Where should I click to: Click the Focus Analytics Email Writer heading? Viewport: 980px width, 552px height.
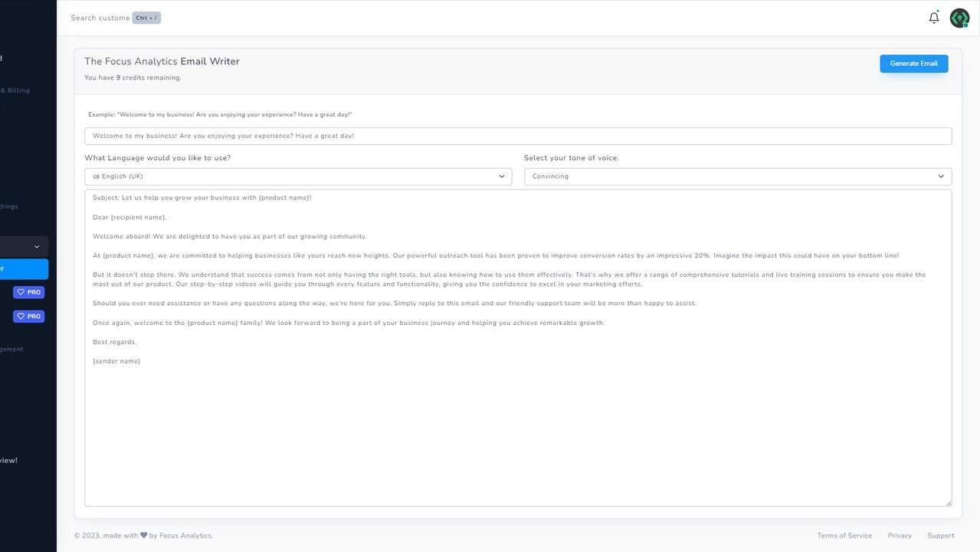(162, 61)
